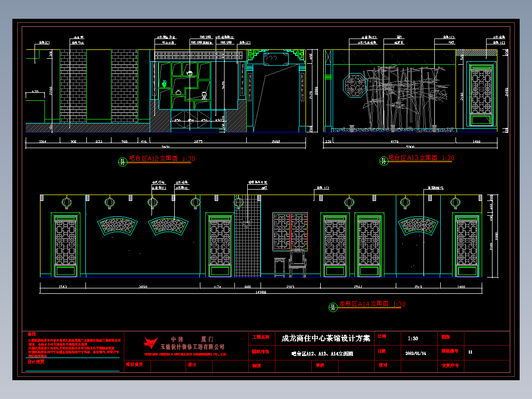This screenshot has height=399, width=532.
Task: Click the 备注 notes heading
Action: click(32, 334)
